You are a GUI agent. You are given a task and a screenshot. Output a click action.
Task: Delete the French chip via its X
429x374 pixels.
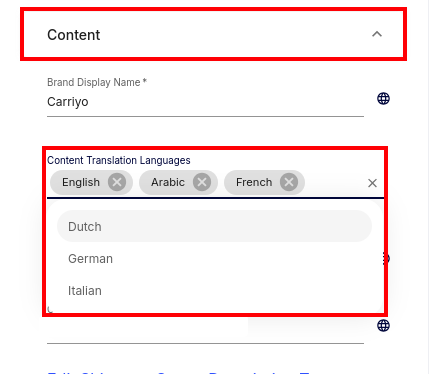tap(289, 182)
